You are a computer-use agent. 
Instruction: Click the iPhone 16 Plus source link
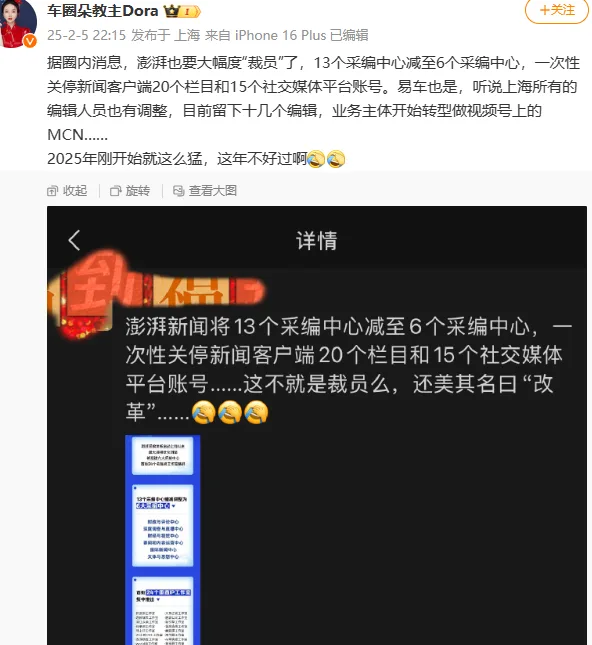point(281,35)
